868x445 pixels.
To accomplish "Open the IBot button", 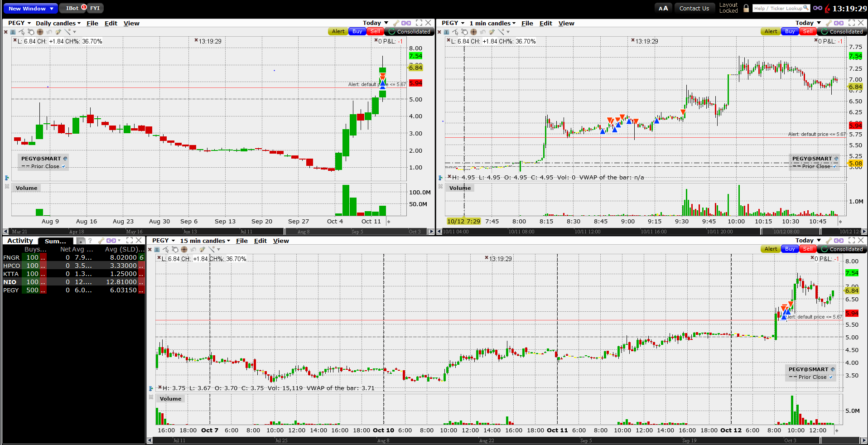I will (x=72, y=8).
